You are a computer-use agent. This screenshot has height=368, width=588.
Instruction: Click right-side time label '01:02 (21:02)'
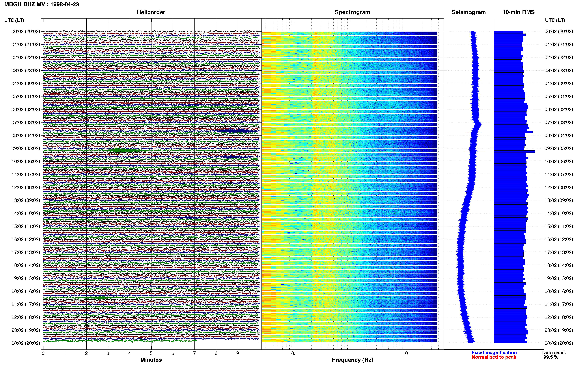[x=559, y=45]
